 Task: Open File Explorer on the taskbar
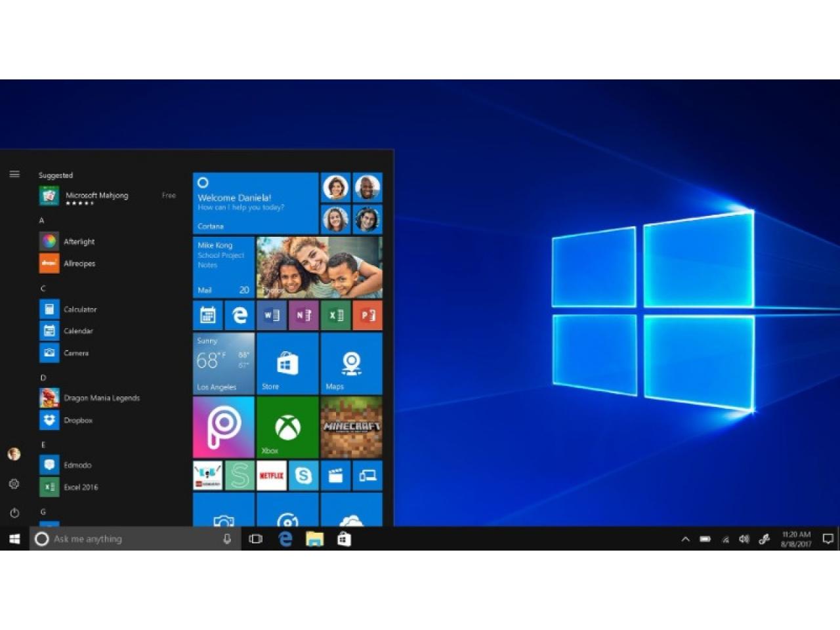coord(315,539)
